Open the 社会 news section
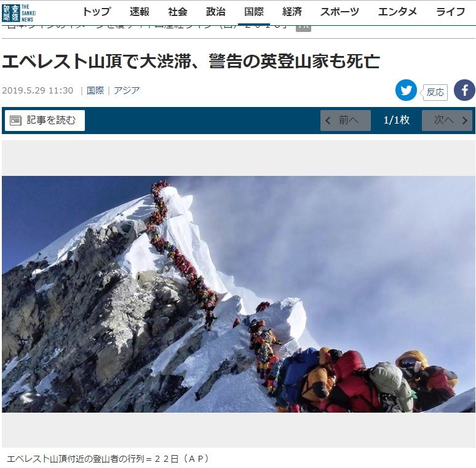This screenshot has width=476, height=468. click(178, 12)
